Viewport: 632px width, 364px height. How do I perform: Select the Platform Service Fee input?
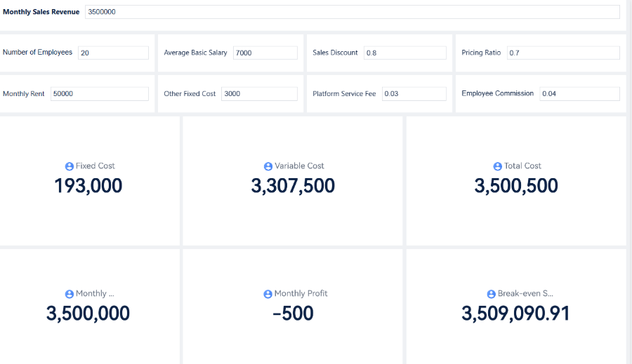coord(414,93)
